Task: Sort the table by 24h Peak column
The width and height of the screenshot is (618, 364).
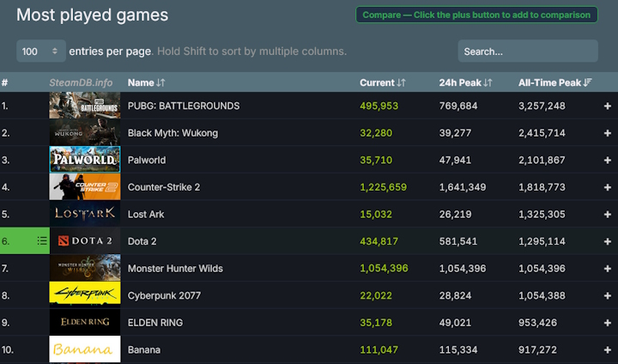Action: (465, 82)
